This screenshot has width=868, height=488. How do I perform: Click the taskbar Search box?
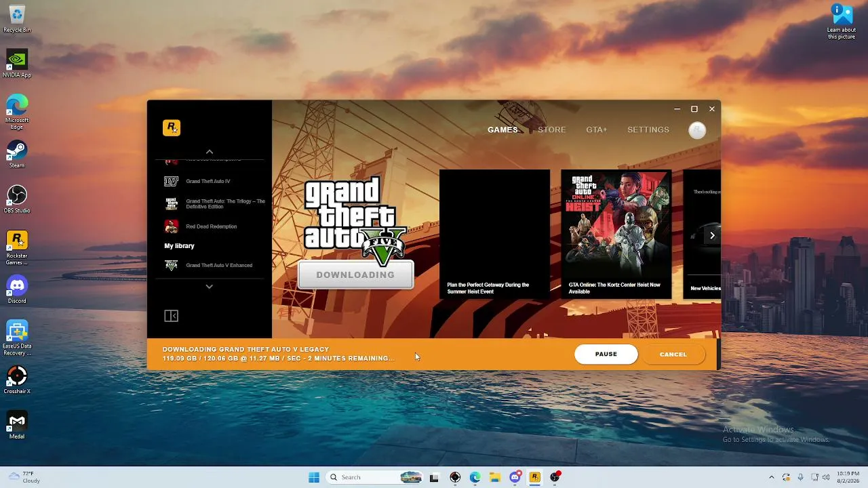click(374, 477)
